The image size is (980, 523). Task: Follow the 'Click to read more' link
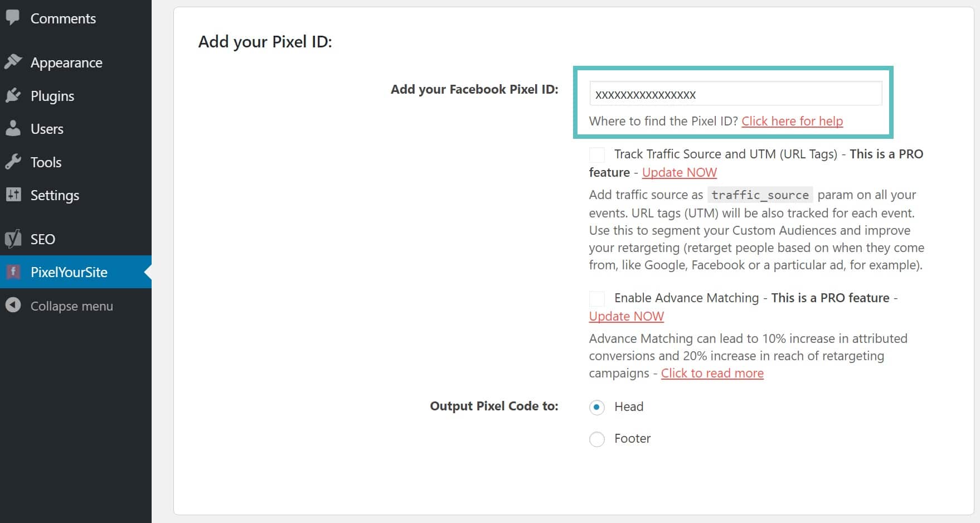(x=712, y=373)
